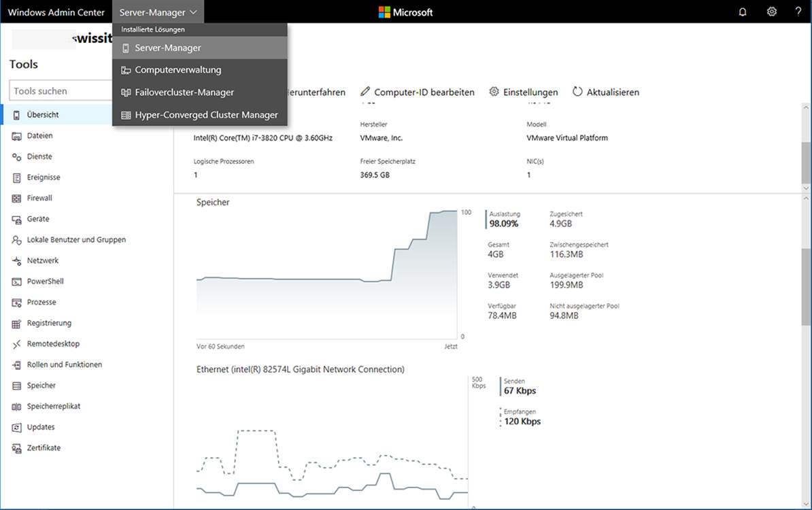
Task: Click Zugesichert value 4.9GB
Action: [x=561, y=224]
